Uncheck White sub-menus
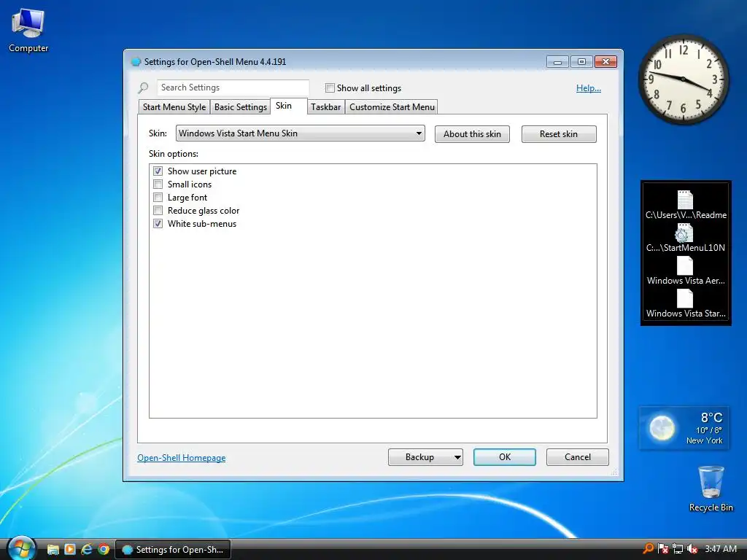747x560 pixels. click(x=158, y=223)
